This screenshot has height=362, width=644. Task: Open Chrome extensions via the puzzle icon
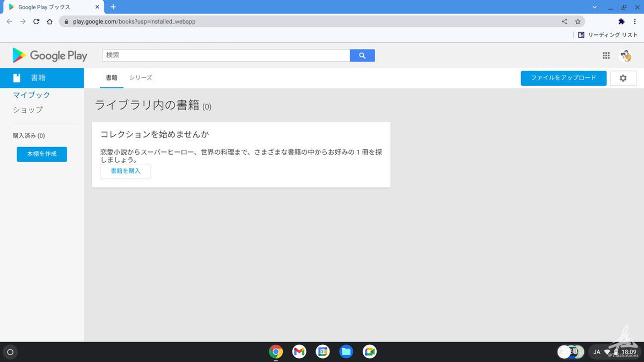[620, 21]
